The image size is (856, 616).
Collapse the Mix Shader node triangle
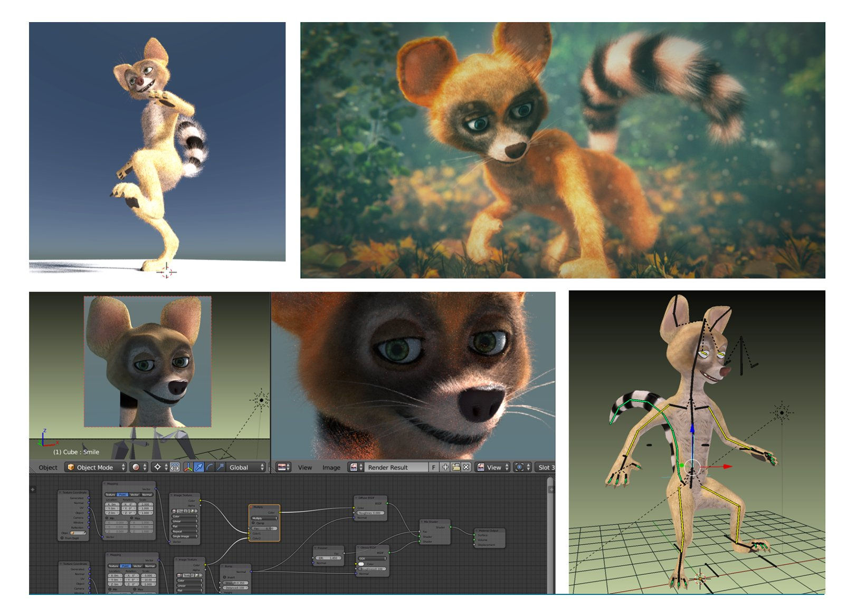coord(422,522)
